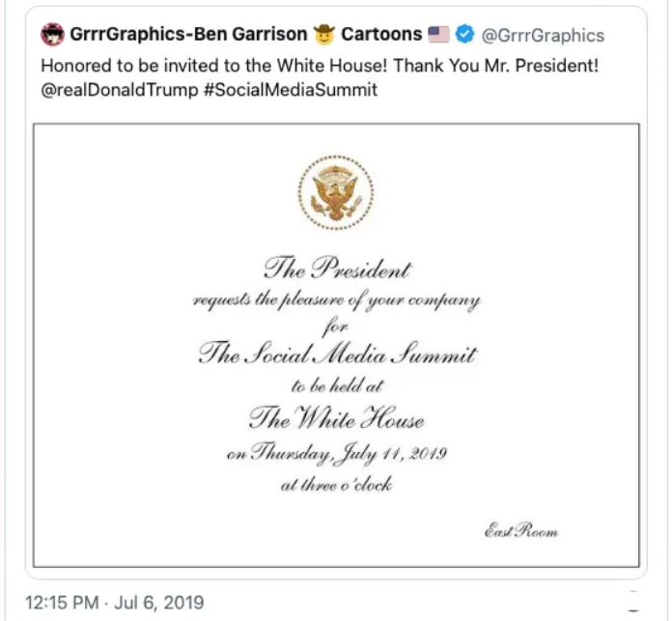Open the #SocialMediaSummit hashtag
This screenshot has width=672, height=621.
[290, 90]
